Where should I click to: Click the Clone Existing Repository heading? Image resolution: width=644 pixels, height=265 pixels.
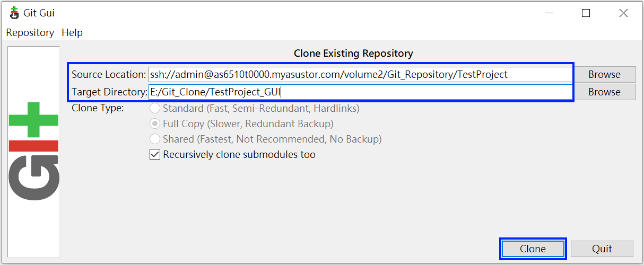353,53
